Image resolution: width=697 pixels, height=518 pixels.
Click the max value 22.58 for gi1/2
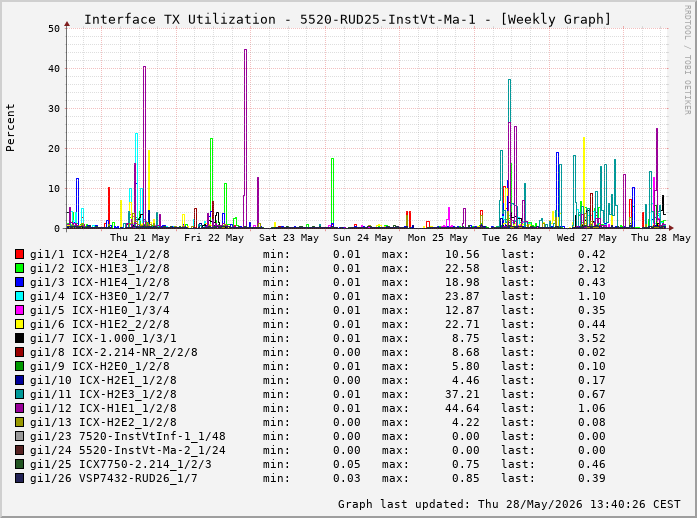(x=462, y=268)
